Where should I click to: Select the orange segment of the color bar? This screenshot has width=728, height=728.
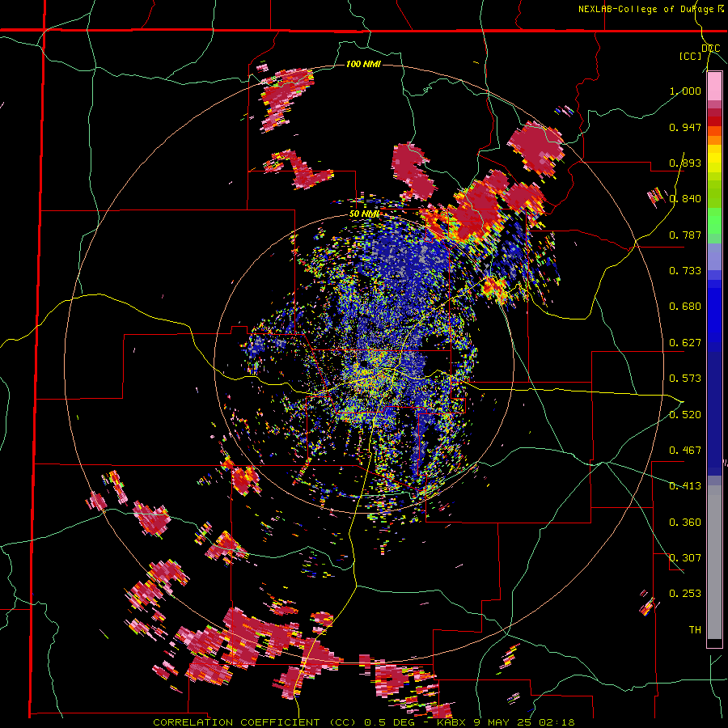coord(714,140)
